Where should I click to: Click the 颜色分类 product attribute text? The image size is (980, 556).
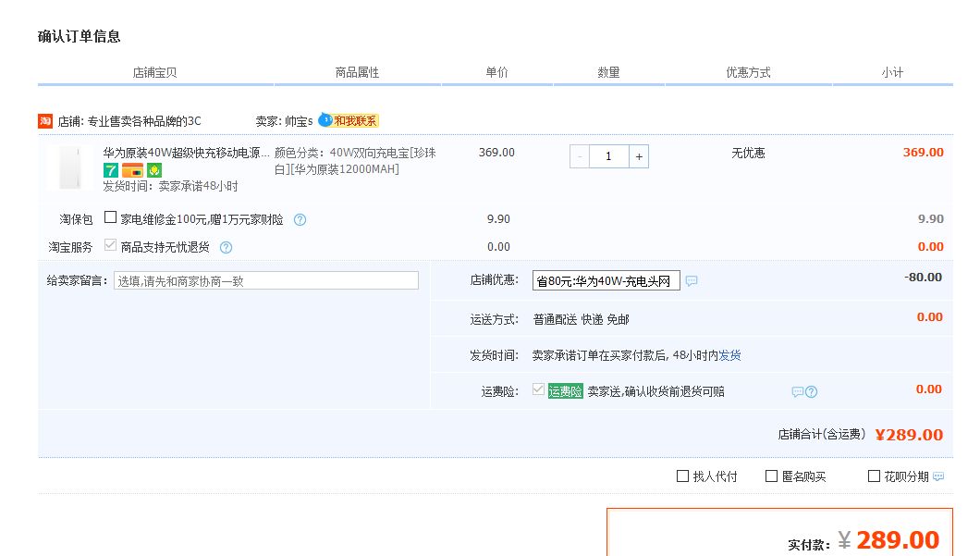355,161
